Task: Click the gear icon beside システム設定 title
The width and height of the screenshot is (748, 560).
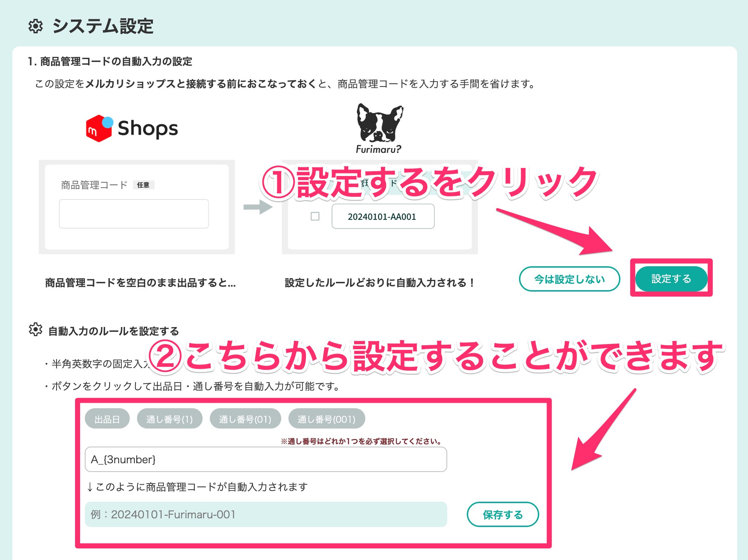Action: (36, 26)
